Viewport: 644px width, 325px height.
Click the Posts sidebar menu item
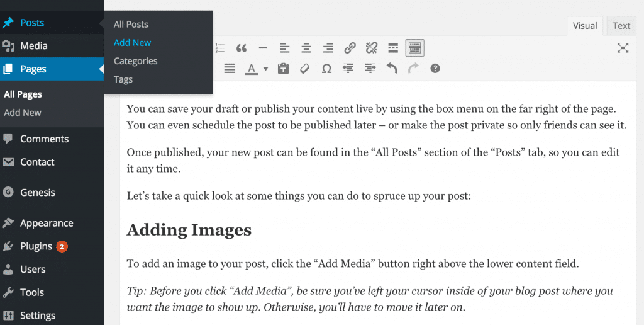coord(52,23)
